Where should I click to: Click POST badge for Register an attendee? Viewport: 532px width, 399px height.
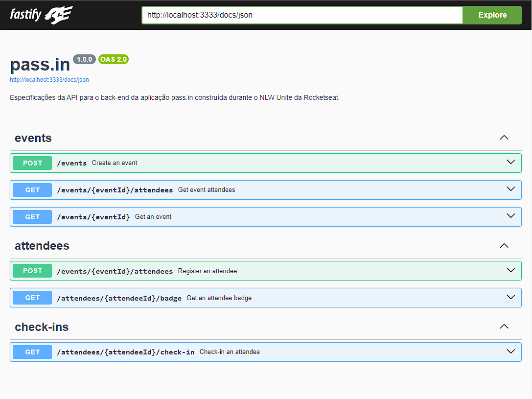[32, 271]
